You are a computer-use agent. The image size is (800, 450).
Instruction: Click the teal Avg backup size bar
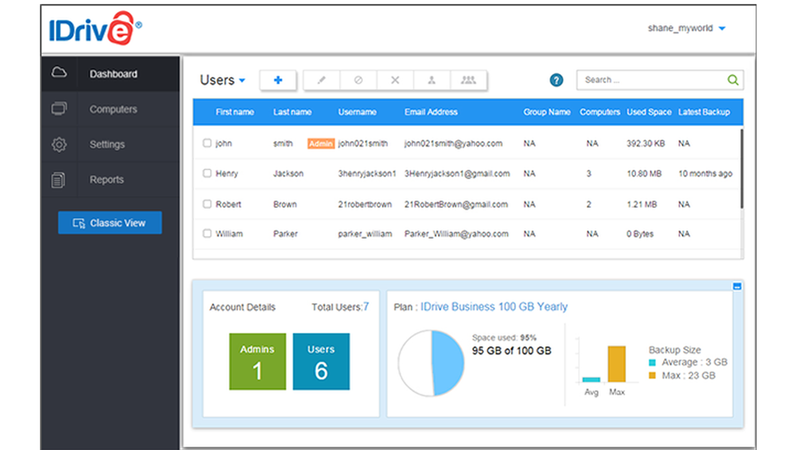591,380
